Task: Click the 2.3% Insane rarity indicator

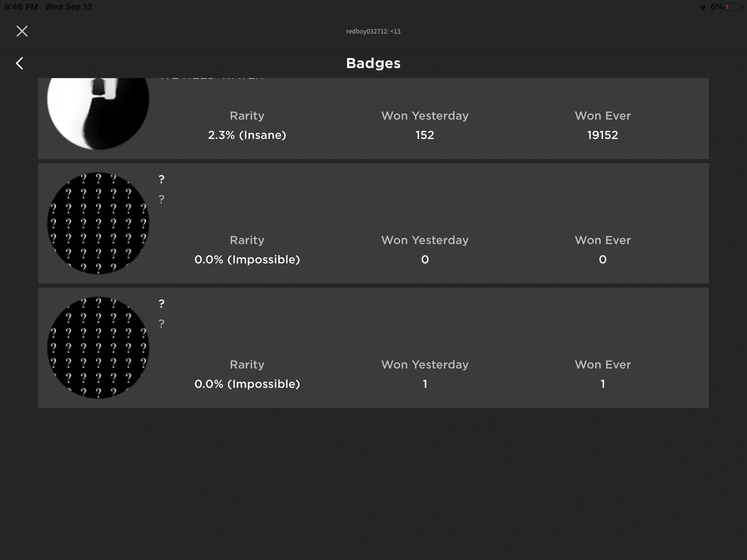Action: pyautogui.click(x=247, y=135)
